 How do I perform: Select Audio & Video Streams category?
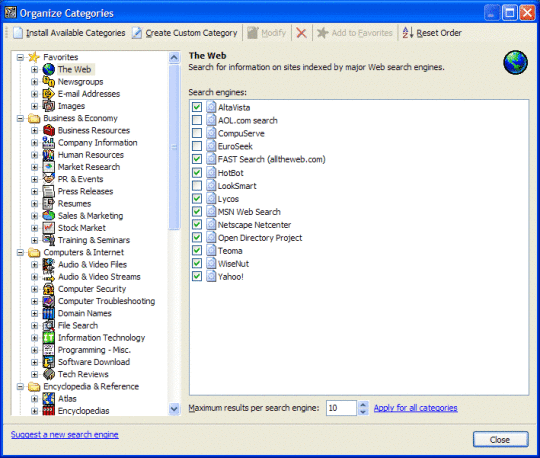pos(99,277)
